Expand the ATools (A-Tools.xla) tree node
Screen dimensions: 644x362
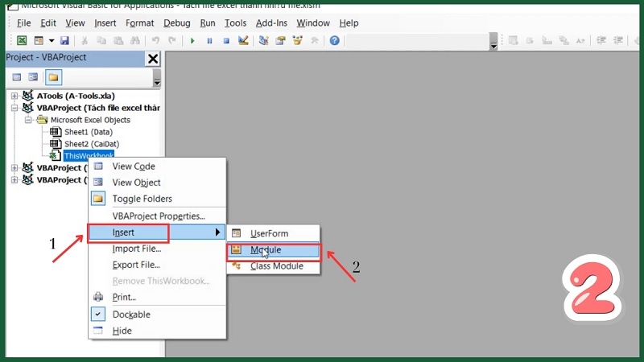click(14, 96)
